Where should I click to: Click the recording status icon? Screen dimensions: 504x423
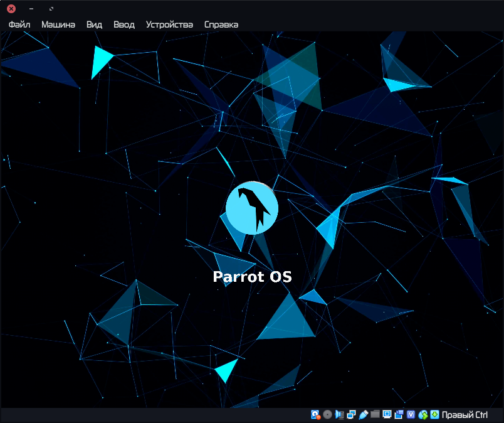click(399, 415)
